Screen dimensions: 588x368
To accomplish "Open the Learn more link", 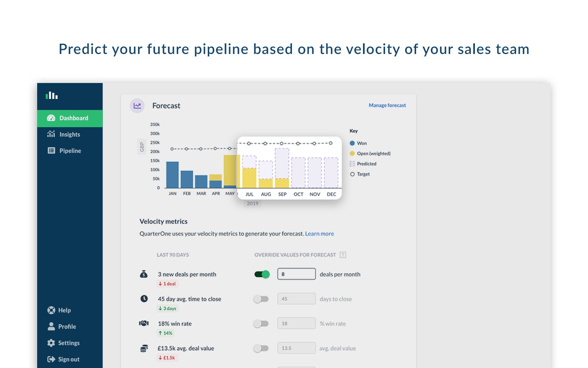I will (319, 234).
